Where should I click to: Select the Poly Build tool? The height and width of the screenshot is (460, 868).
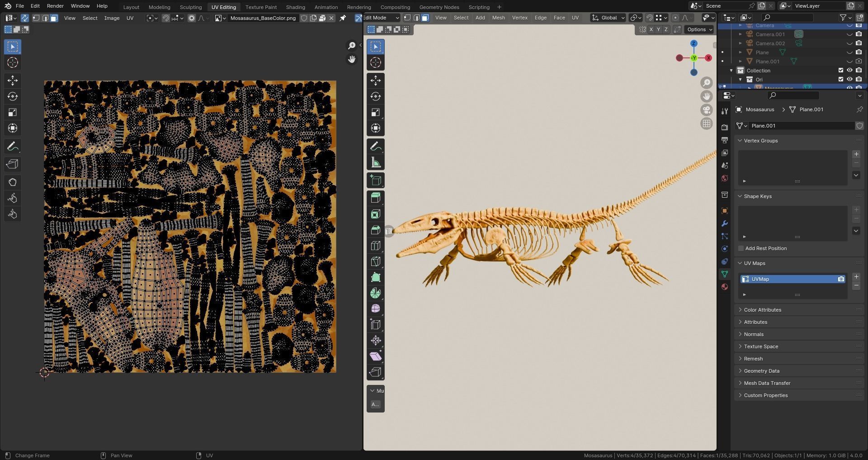click(376, 277)
